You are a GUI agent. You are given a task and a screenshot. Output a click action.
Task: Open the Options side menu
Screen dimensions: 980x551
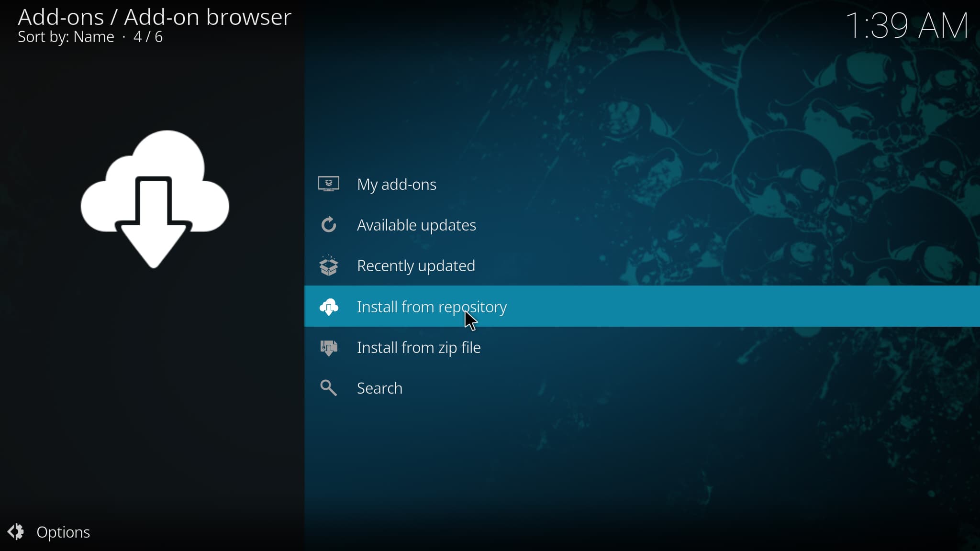49,532
